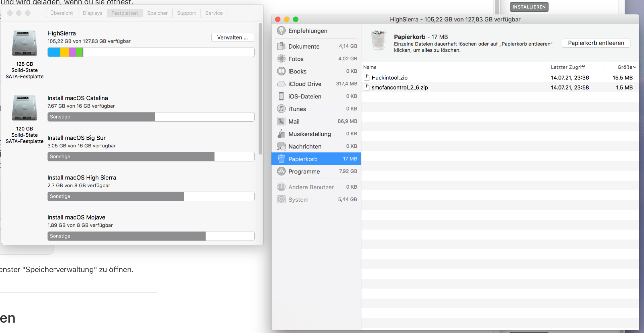
Task: Click the Hackintool.zip file icon
Action: click(367, 77)
